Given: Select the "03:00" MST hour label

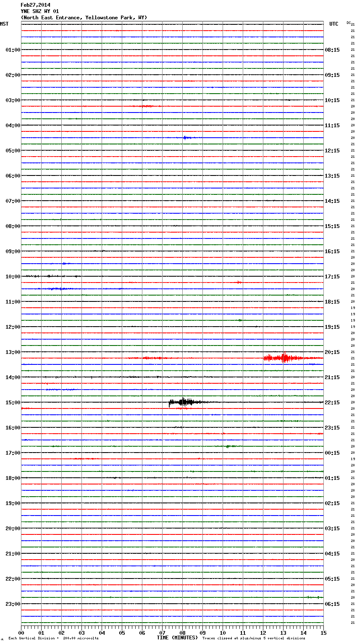Looking at the screenshot, I should [13, 100].
